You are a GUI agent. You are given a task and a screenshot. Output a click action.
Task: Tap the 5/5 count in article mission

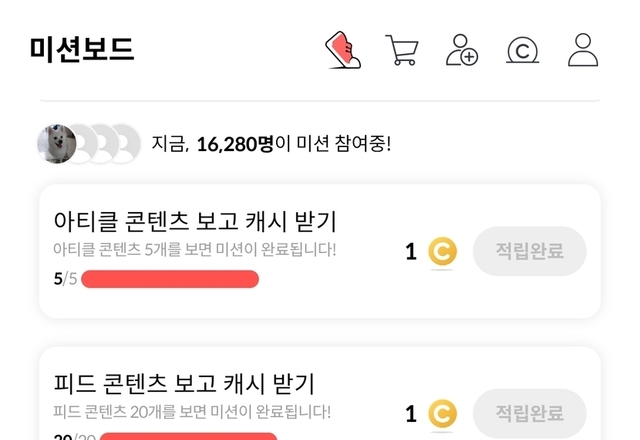(x=64, y=279)
